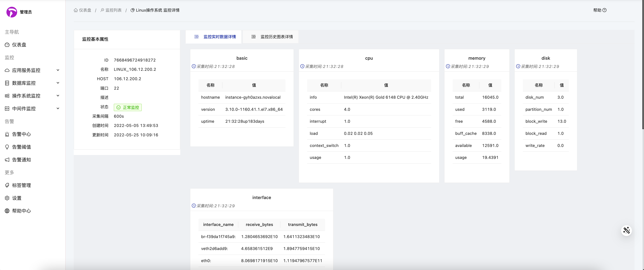Click the cloud icon for application service monitoring
This screenshot has width=644, height=270.
pyautogui.click(x=7, y=70)
